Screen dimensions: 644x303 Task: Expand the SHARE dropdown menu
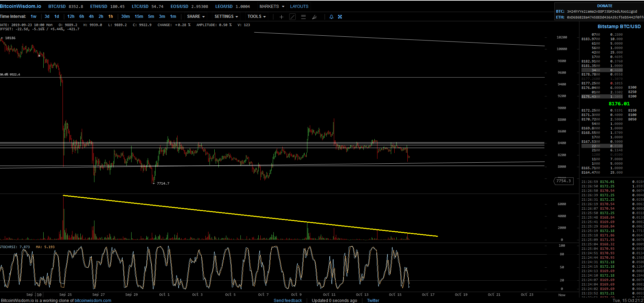click(196, 16)
